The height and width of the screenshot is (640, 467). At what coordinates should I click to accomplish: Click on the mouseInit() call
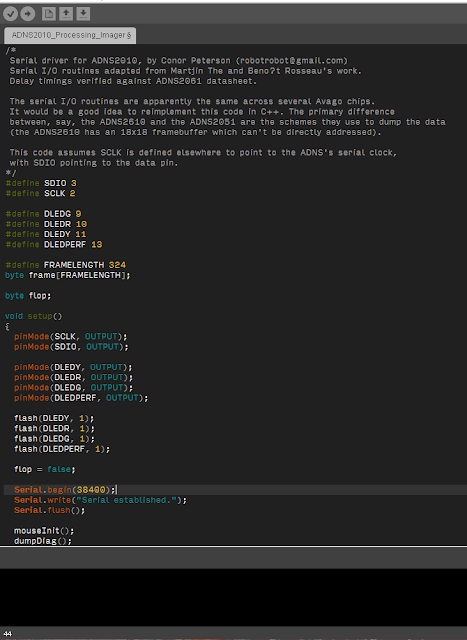point(44,531)
